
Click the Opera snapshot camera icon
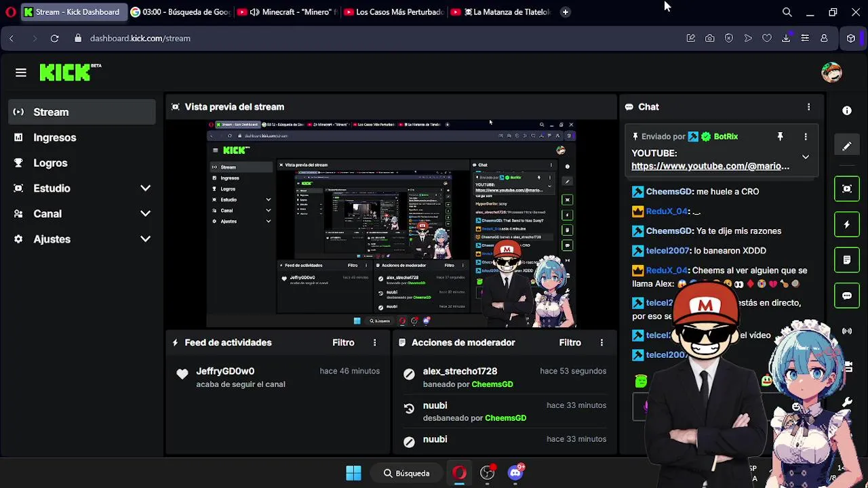point(710,39)
